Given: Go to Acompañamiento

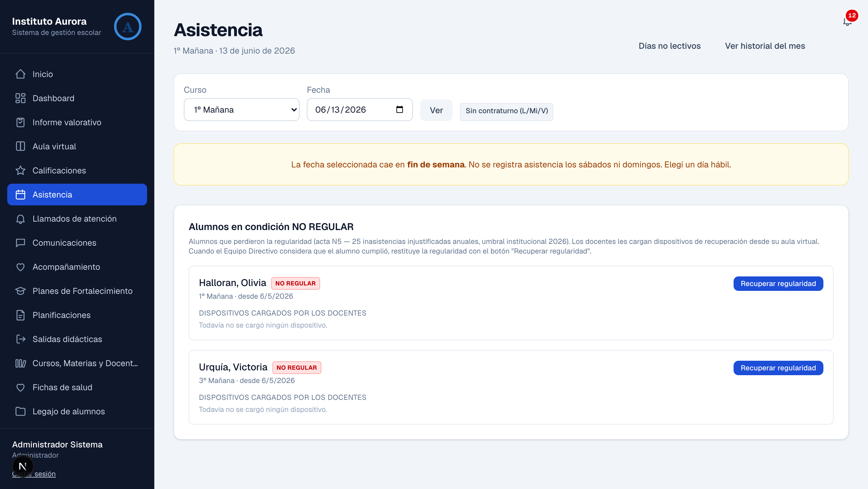Looking at the screenshot, I should [77, 267].
